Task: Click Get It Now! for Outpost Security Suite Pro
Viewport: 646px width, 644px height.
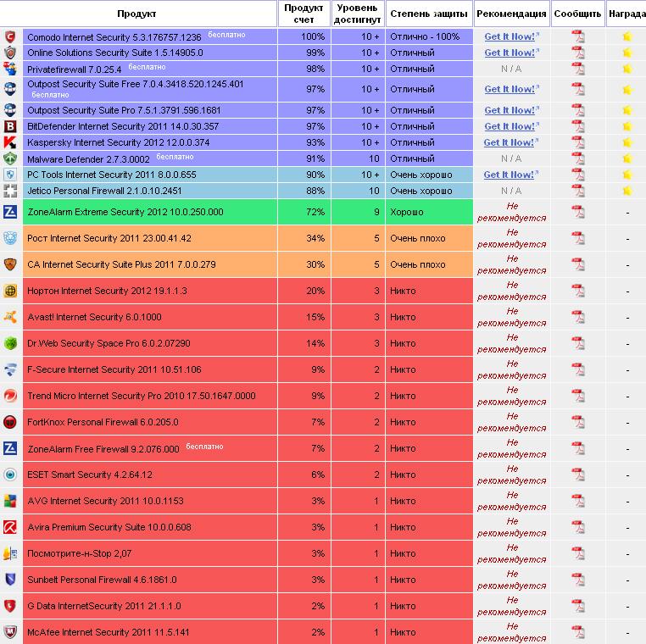Action: pyautogui.click(x=511, y=110)
